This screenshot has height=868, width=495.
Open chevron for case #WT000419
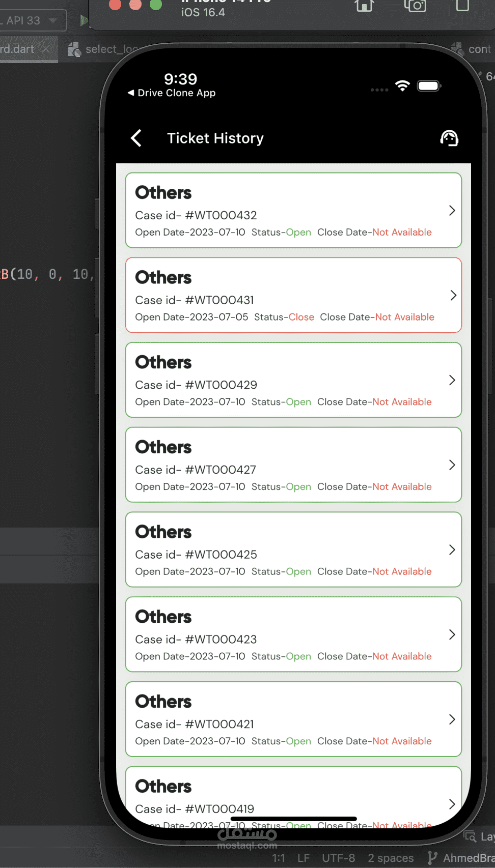(452, 804)
